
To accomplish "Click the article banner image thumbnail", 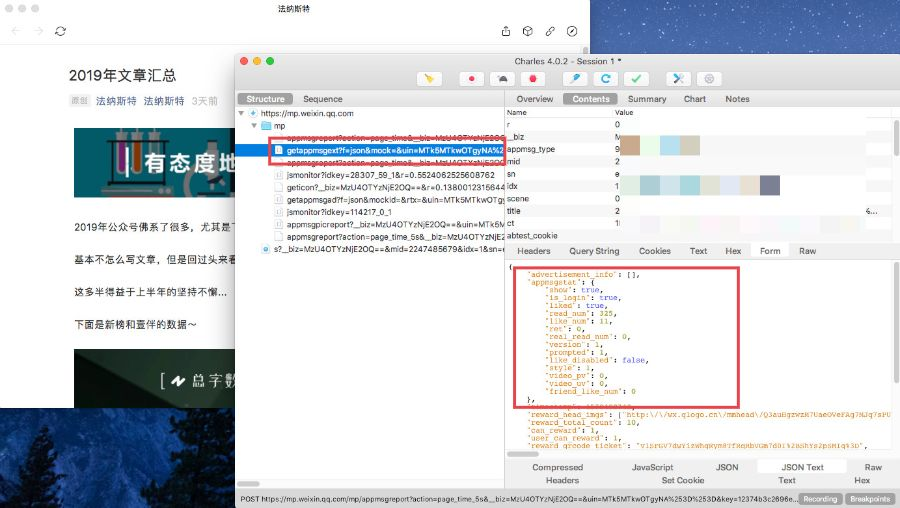I will [x=154, y=162].
